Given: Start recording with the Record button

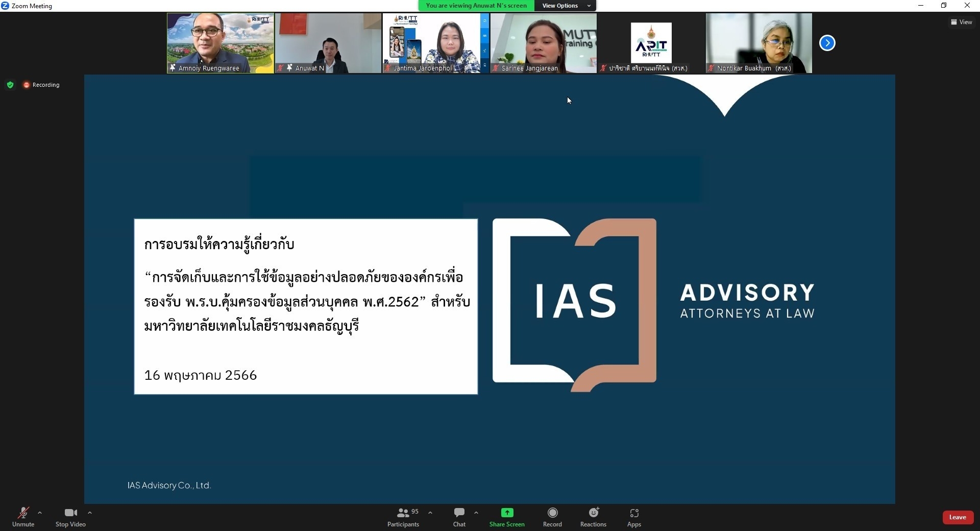Looking at the screenshot, I should point(552,517).
